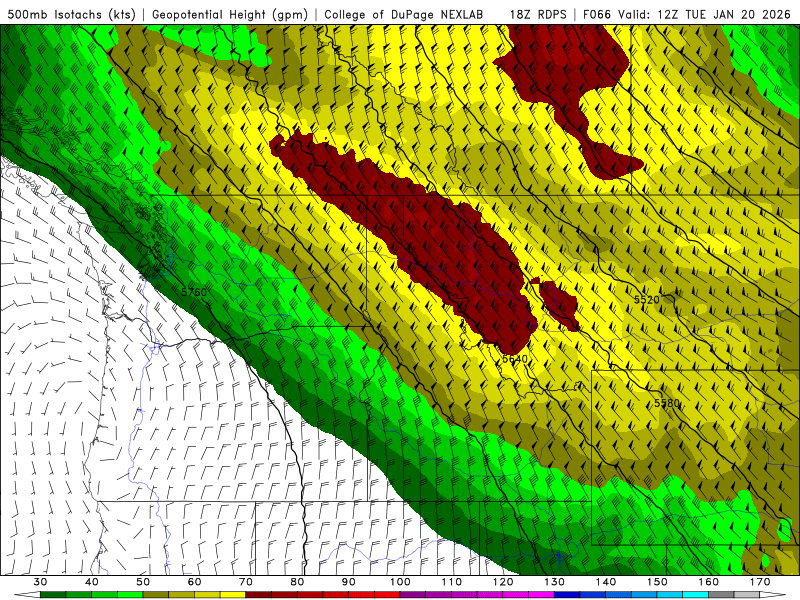The height and width of the screenshot is (600, 800).
Task: Click the 5580 height contour label
Action: tap(667, 404)
